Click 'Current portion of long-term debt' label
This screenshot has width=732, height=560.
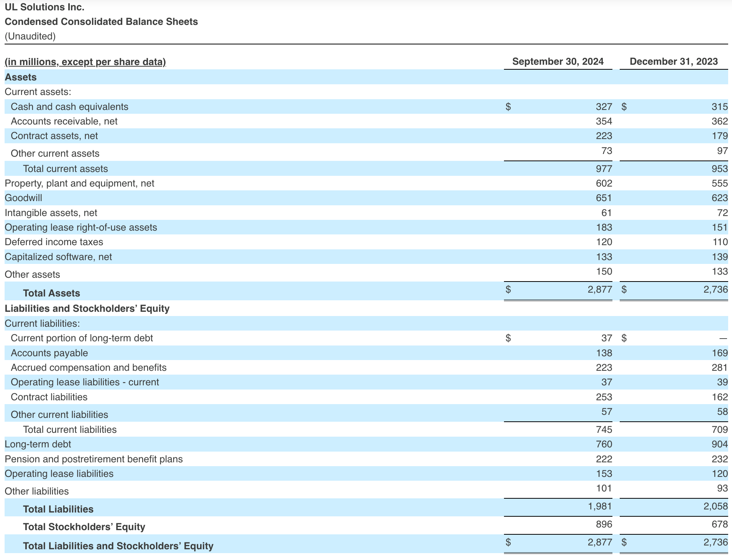point(82,338)
